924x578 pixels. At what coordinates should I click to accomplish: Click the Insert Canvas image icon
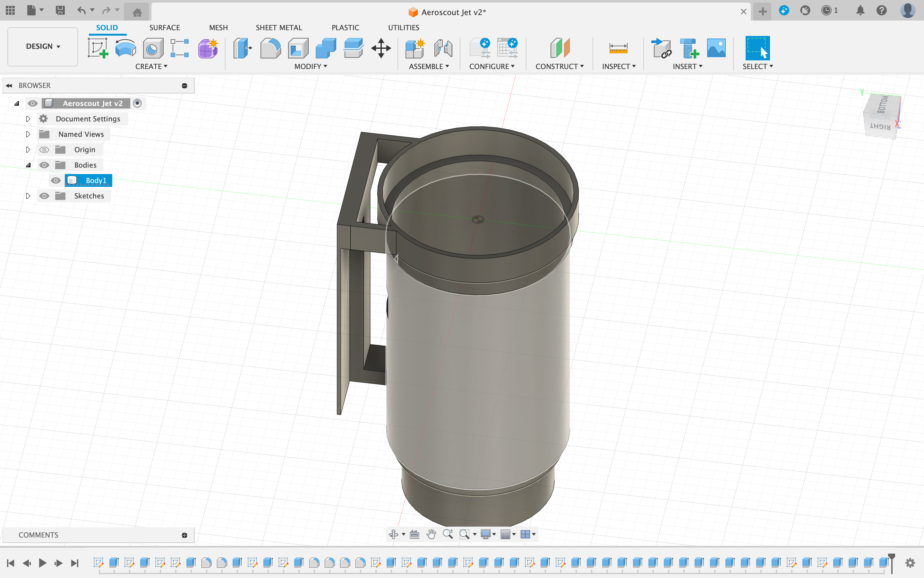(716, 48)
